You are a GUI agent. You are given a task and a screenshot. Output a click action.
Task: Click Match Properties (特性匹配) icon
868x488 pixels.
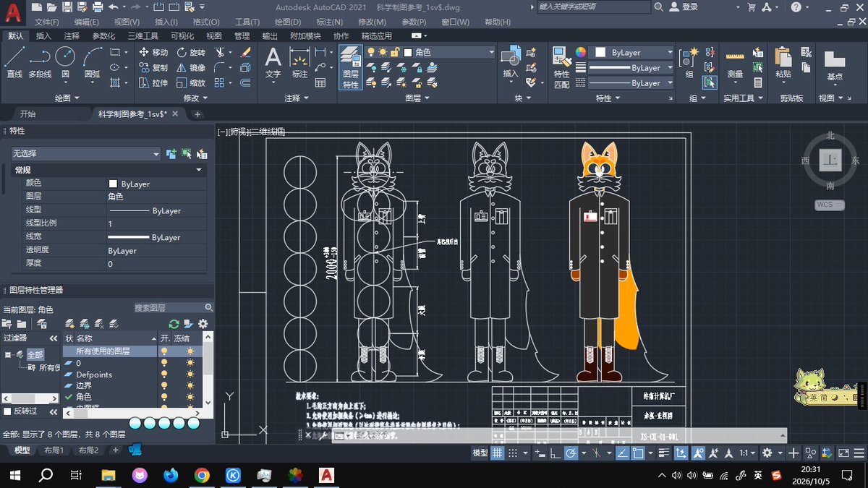coord(561,67)
